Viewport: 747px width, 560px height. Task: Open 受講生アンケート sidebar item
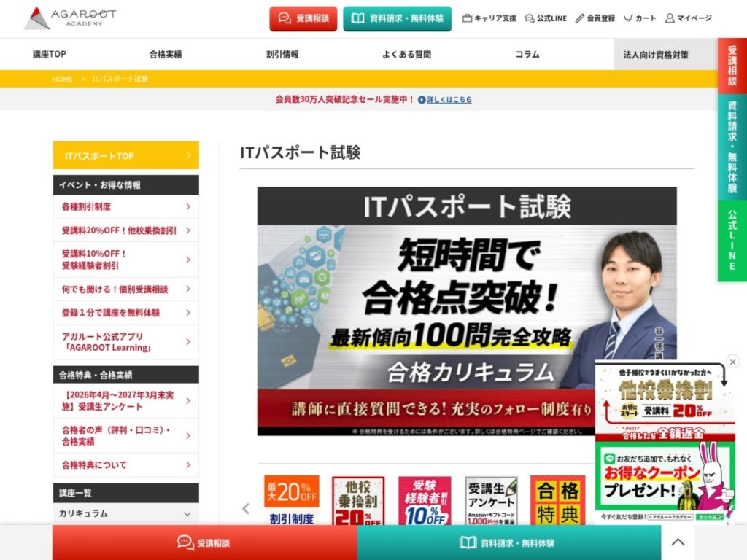coord(125,400)
